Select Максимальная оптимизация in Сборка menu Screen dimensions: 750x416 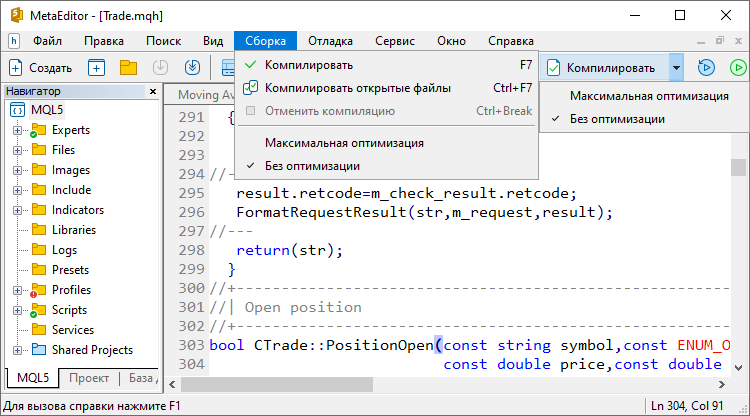point(386,143)
